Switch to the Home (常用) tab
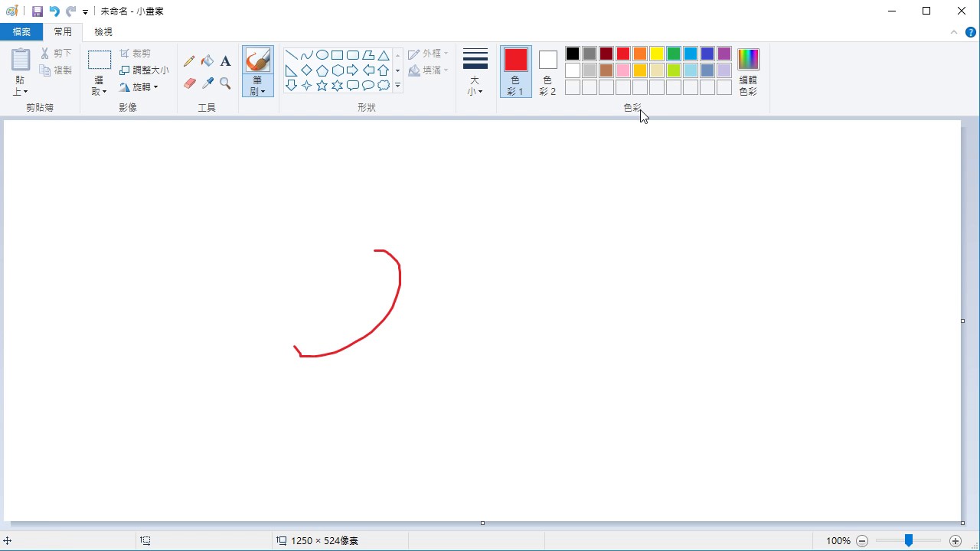Screen dimensions: 980x551 (x=63, y=32)
